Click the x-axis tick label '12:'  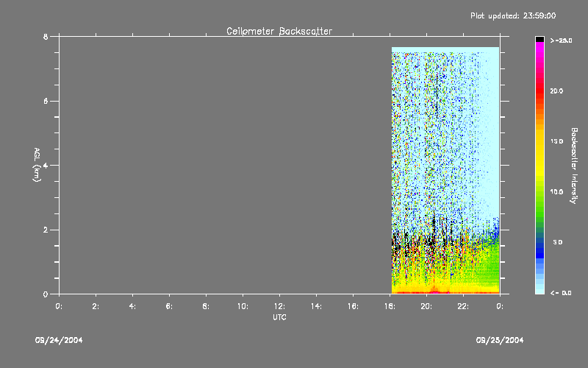279,306
